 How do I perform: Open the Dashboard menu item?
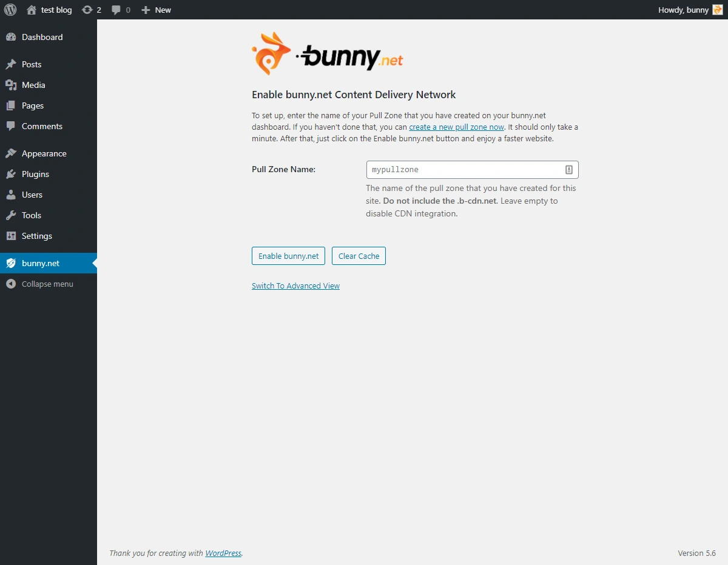click(x=49, y=37)
